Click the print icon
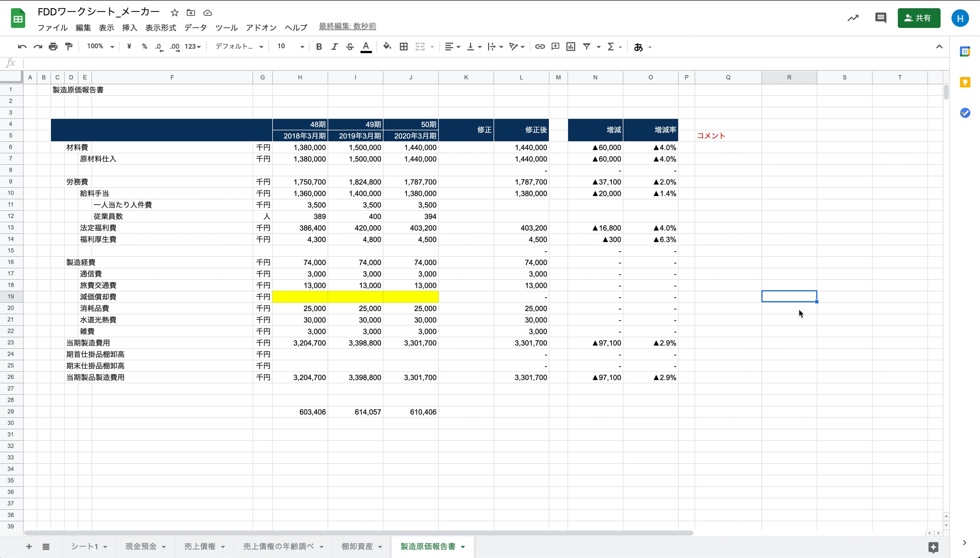980x558 pixels. pos(53,46)
